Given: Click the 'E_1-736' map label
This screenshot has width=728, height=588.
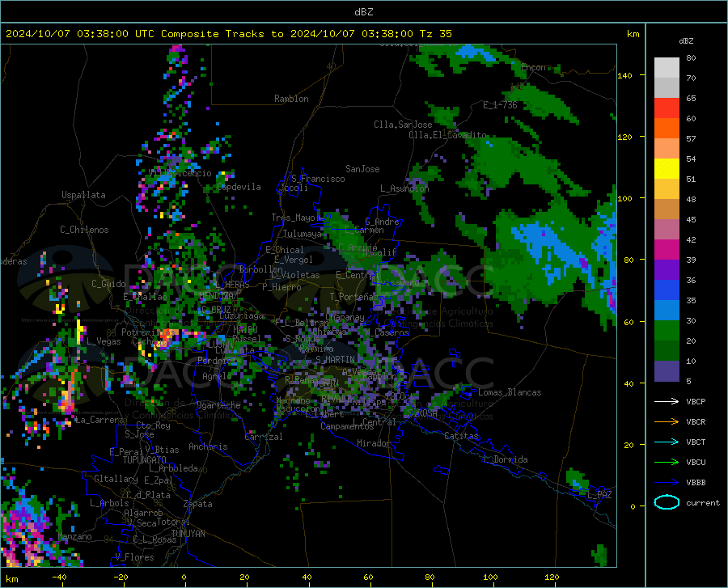Looking at the screenshot, I should (500, 105).
